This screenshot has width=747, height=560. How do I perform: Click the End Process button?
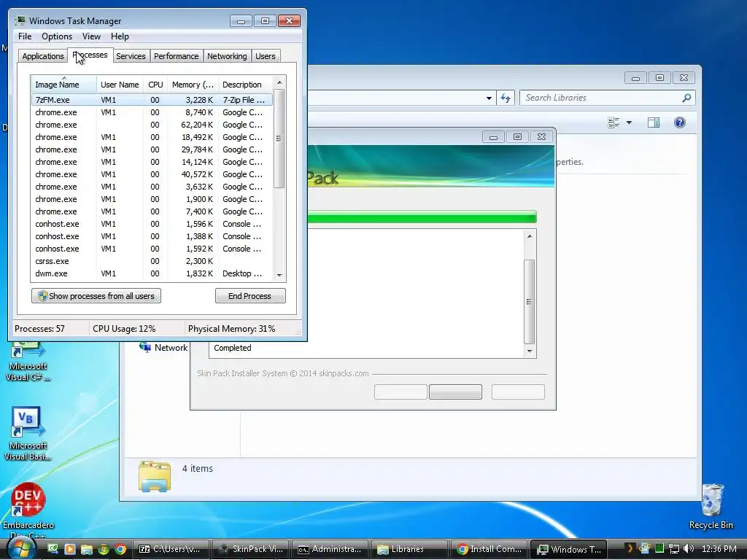coord(250,296)
